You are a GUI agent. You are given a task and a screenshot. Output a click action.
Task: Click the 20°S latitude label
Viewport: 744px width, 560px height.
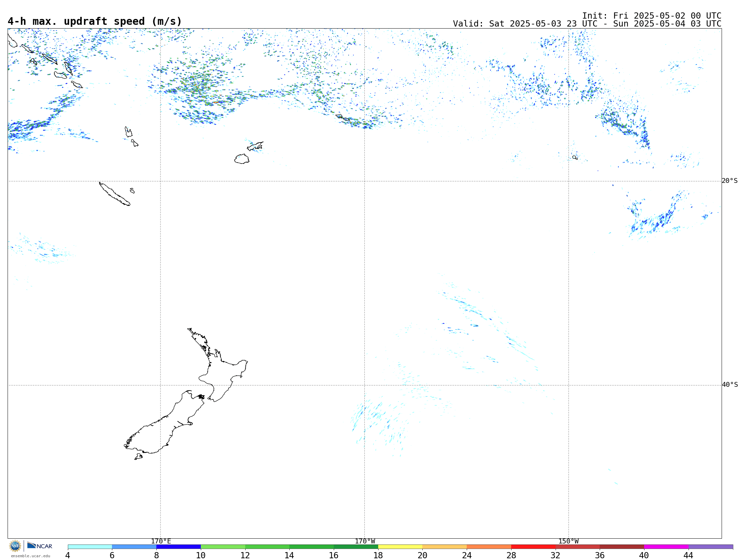[730, 181]
